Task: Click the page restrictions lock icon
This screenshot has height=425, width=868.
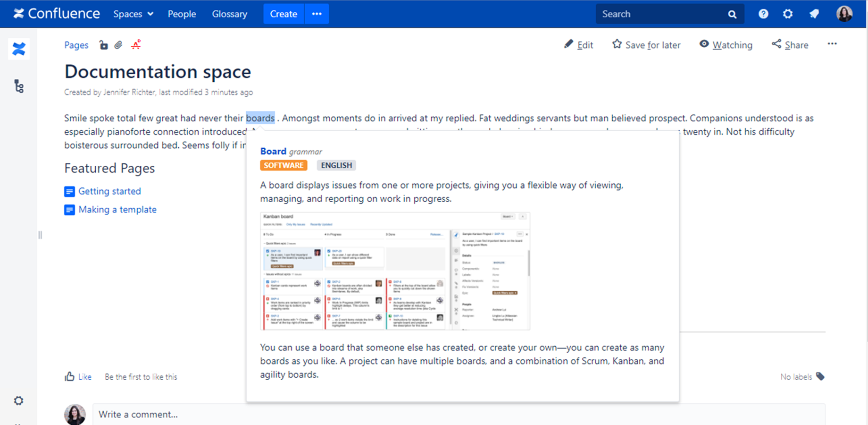Action: tap(103, 45)
